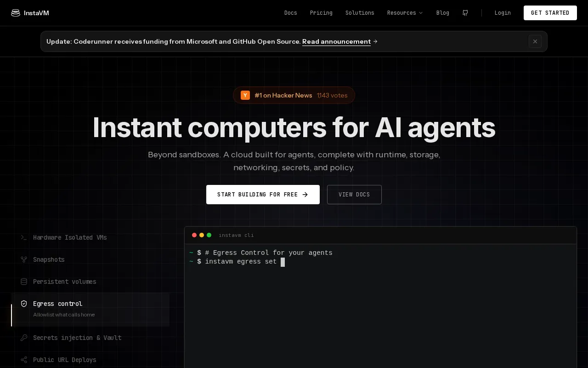This screenshot has width=588, height=368.
Task: Click the View Docs button
Action: [x=354, y=195]
